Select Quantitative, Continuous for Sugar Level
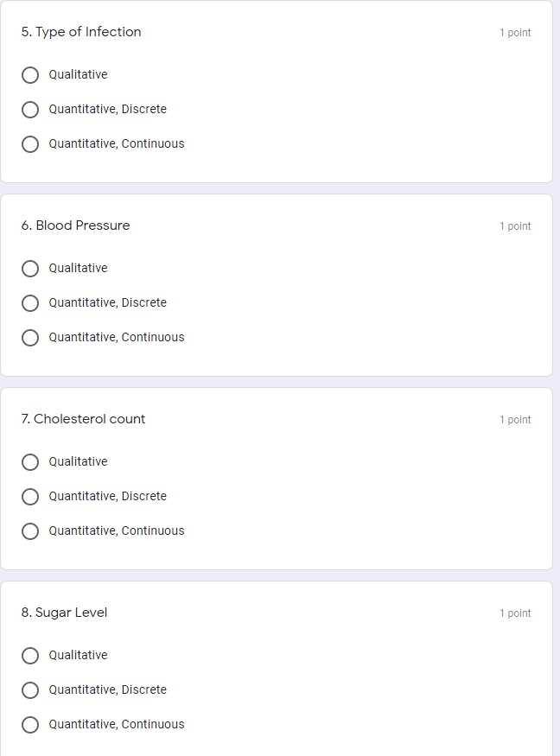Screen dimensions: 560x756 (x=30, y=725)
